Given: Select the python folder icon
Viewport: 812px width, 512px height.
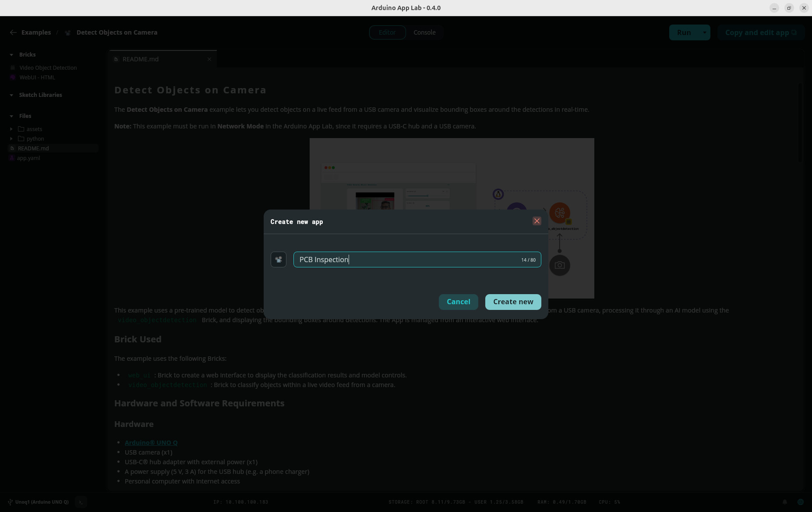Looking at the screenshot, I should (x=21, y=139).
